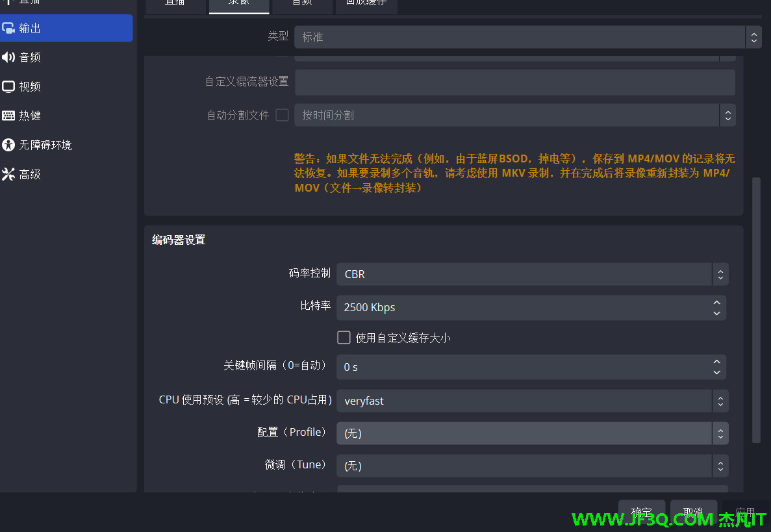Enable the 自动分割文件 checkbox
The image size is (771, 532).
[283, 115]
